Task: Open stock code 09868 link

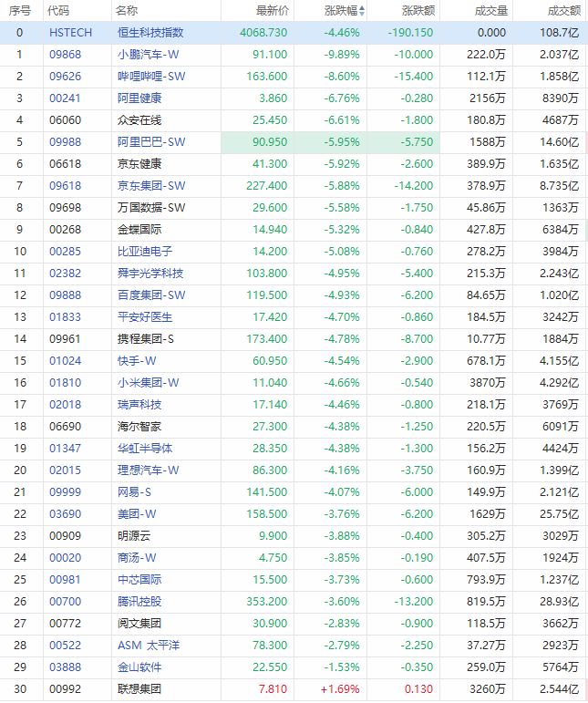Action: [66, 55]
